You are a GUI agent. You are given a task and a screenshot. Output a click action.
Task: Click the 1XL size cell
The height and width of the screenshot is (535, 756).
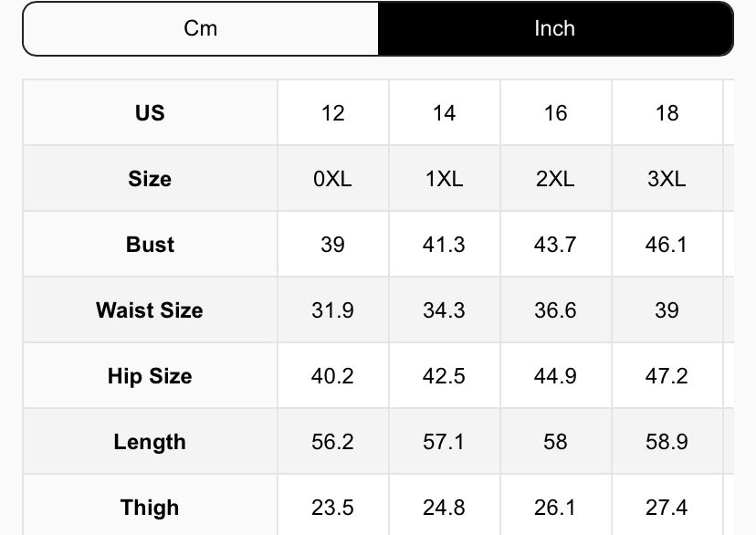tap(444, 178)
